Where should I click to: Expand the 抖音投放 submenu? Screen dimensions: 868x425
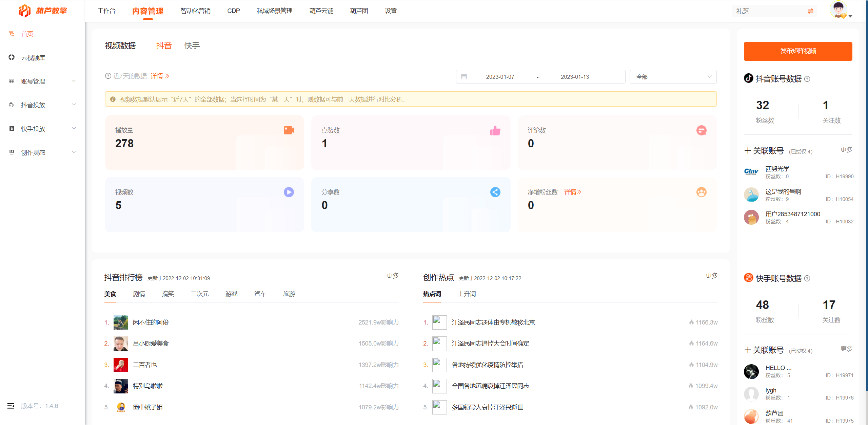coord(74,105)
